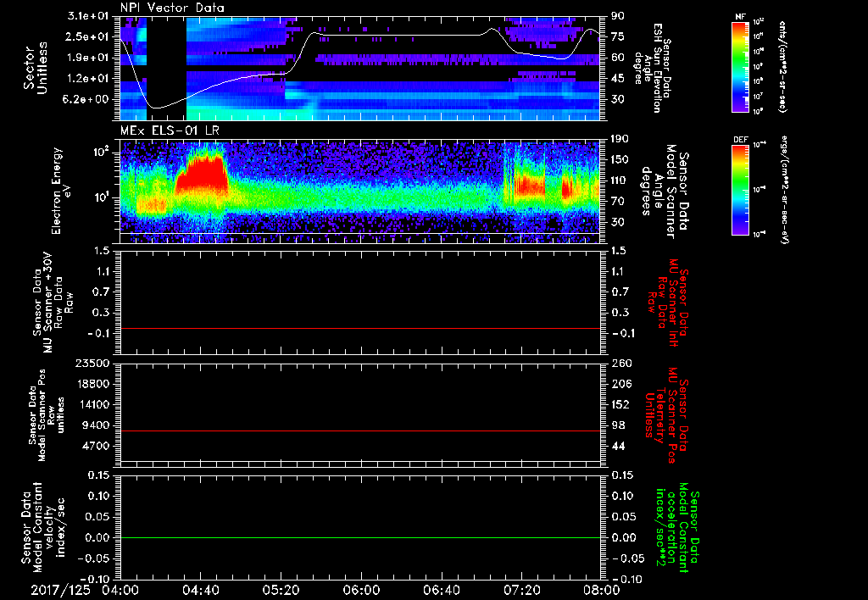Click the red MU Scanner Pos Telemetry line
868x600 pixels.
click(359, 431)
